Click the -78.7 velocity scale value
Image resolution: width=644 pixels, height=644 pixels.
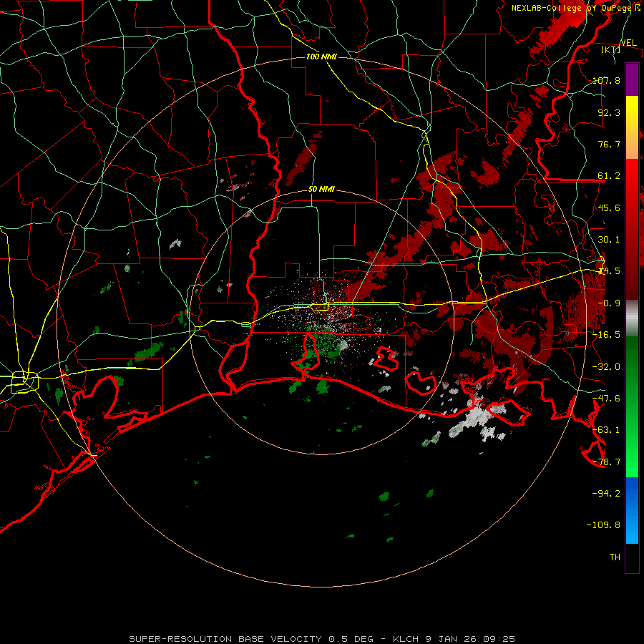[x=606, y=462]
